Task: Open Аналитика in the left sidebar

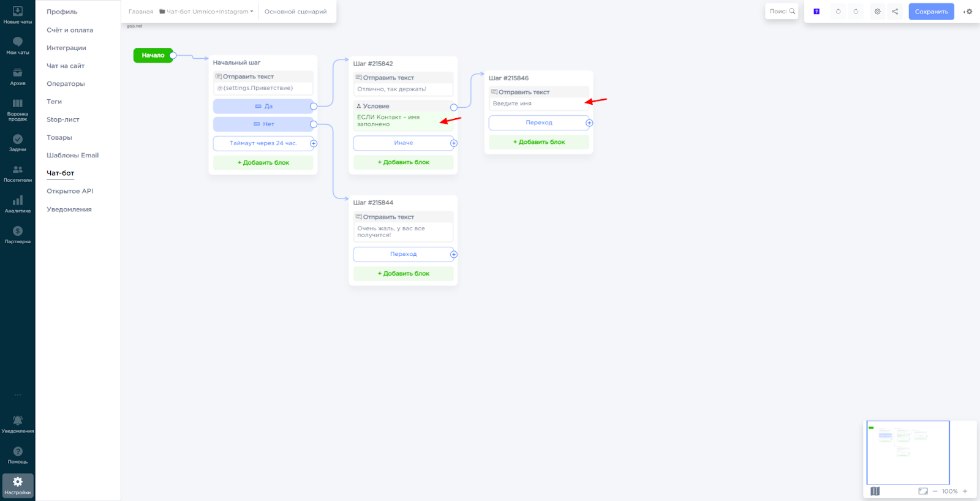Action: (18, 204)
